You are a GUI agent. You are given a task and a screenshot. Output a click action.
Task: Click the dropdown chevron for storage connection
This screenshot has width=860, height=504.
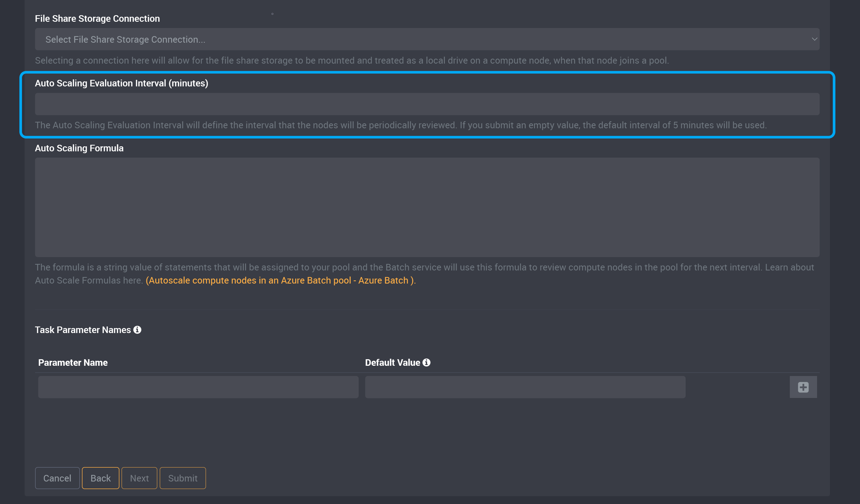tap(814, 39)
